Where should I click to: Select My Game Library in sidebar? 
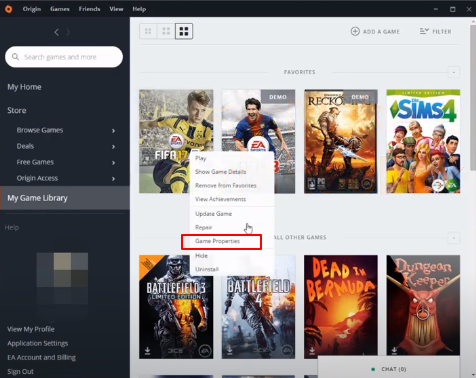(65, 198)
